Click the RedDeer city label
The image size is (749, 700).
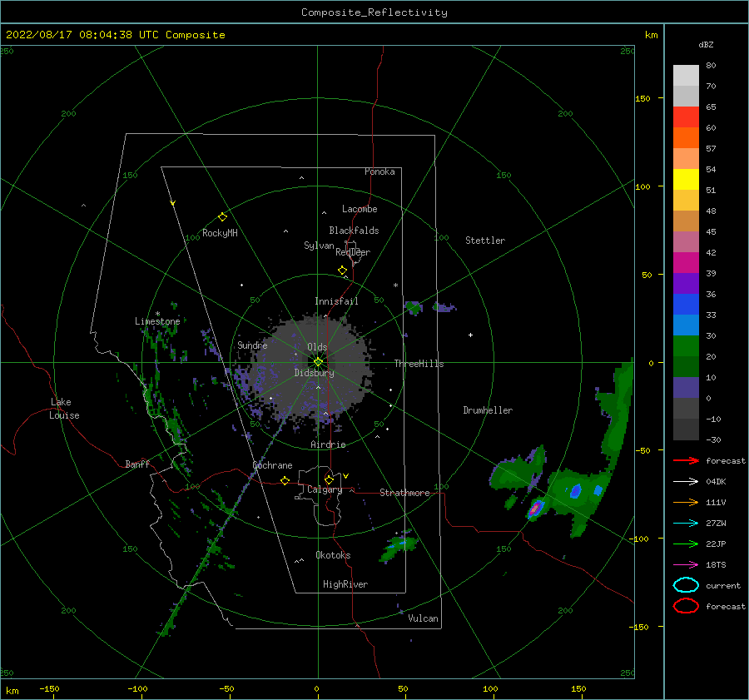tap(353, 252)
